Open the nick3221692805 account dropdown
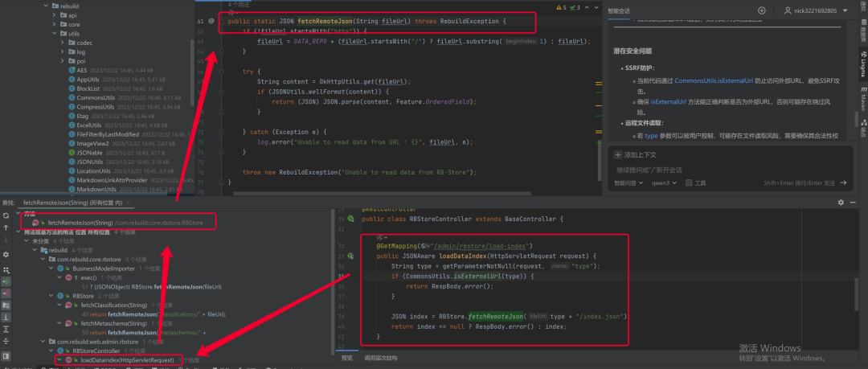 [x=845, y=10]
